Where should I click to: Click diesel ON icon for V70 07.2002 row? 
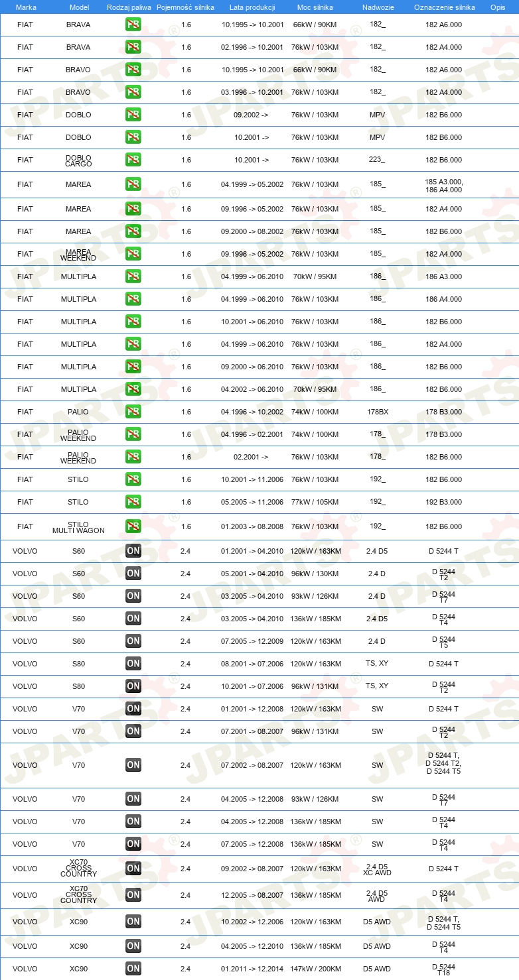(133, 765)
